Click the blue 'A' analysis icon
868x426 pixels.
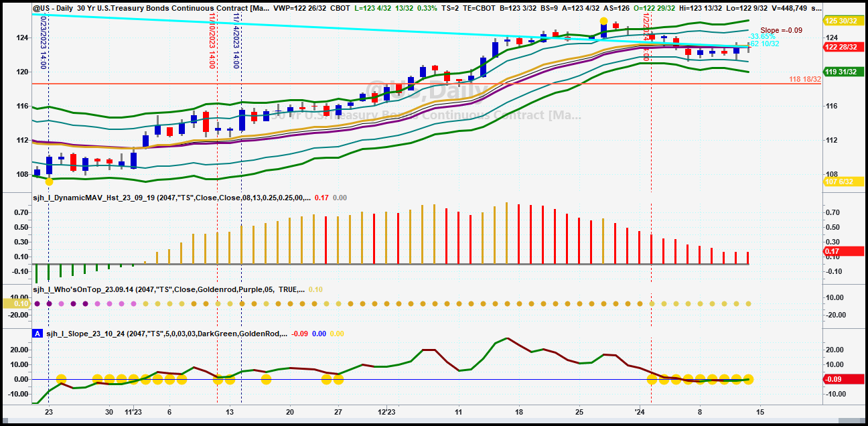36,334
